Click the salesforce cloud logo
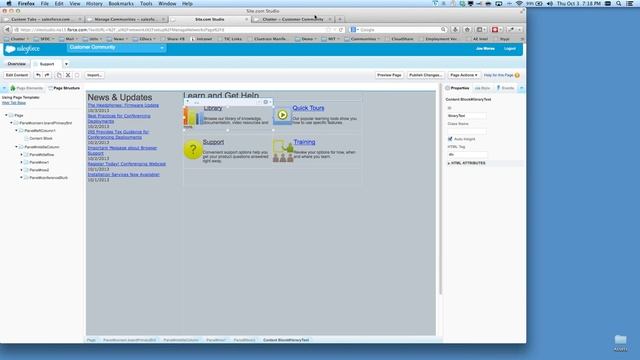Viewport: 640px width, 360px height. [11, 49]
